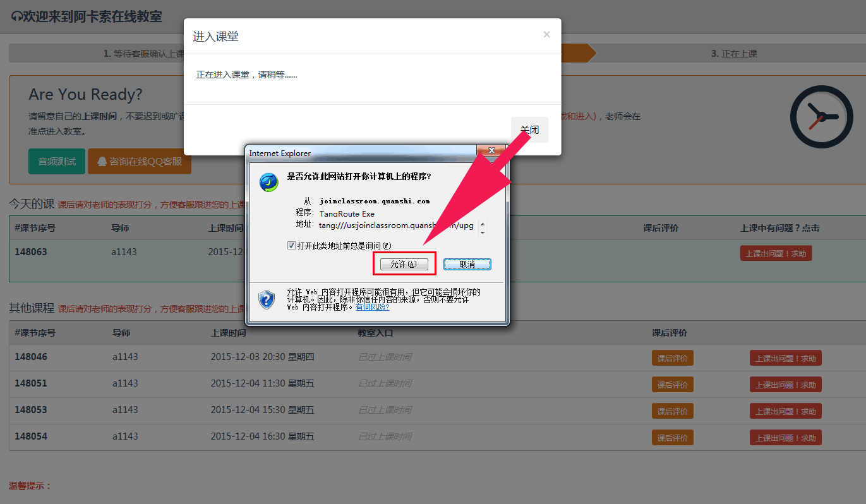Uncheck 打开此类地址前总是询问 checkbox
Screen dimensions: 866x504
(291, 245)
